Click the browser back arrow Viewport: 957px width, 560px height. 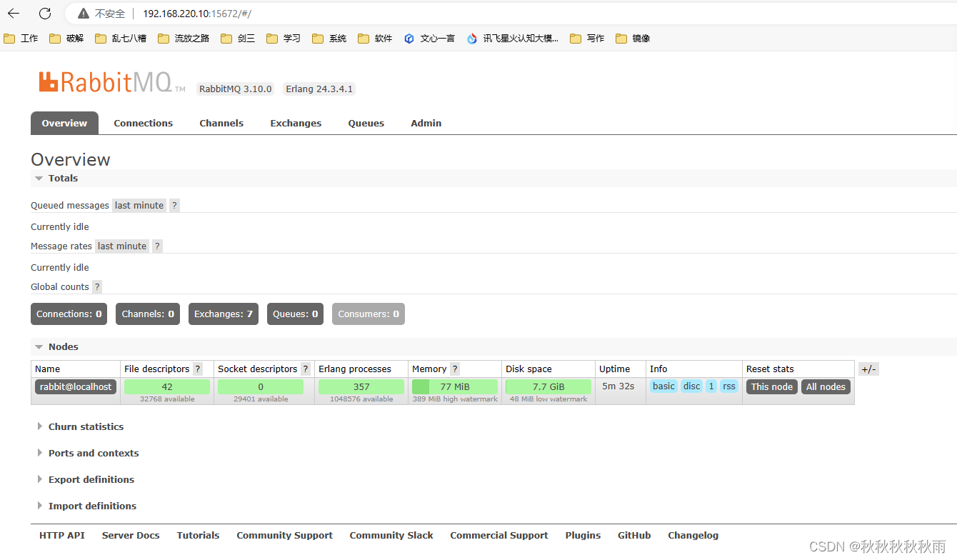(x=14, y=14)
